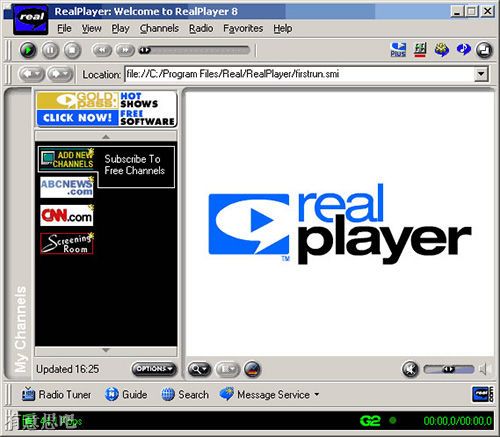The height and width of the screenshot is (437, 500).
Task: Click the elapsed time readout 00:00.0
Action: pos(439,421)
